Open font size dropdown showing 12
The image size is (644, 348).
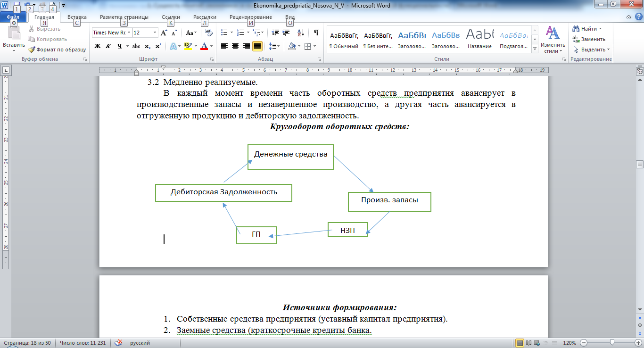[x=155, y=33]
